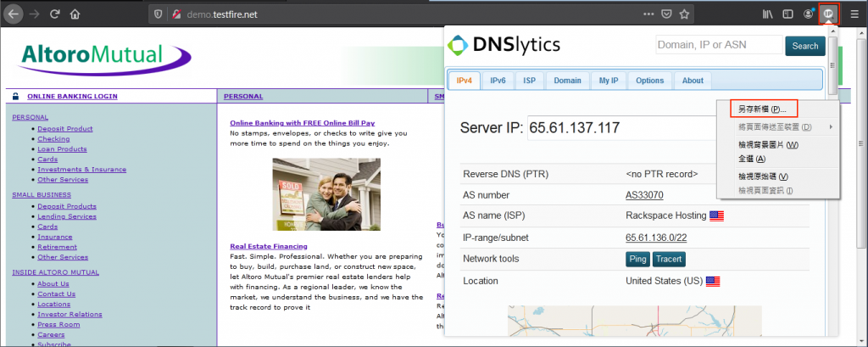Go to the browser Home page
Viewport: 868px width, 347px height.
click(75, 14)
